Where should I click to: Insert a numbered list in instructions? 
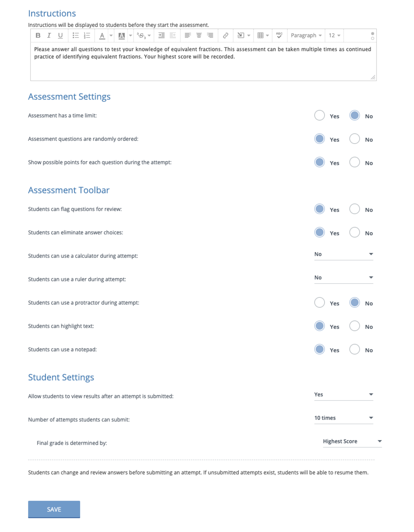[x=87, y=36]
